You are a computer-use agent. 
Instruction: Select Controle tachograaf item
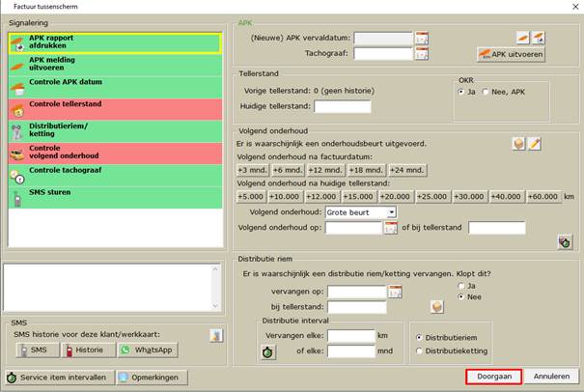pyautogui.click(x=115, y=175)
